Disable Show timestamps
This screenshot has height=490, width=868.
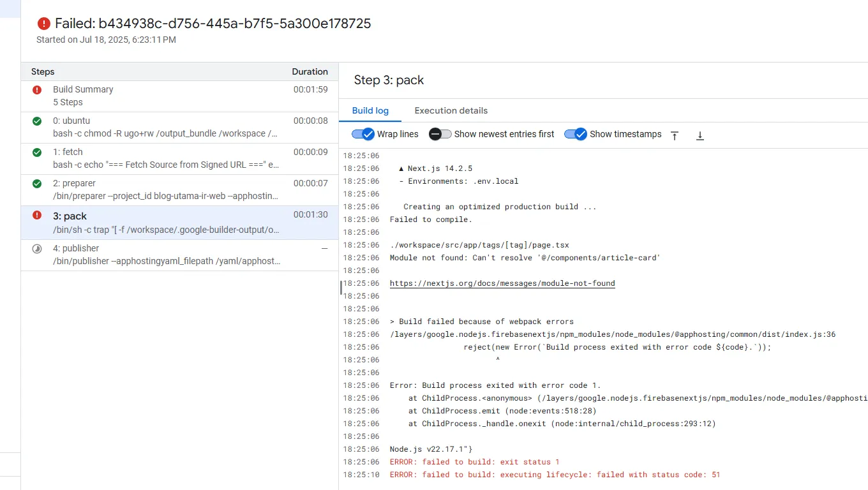click(576, 134)
